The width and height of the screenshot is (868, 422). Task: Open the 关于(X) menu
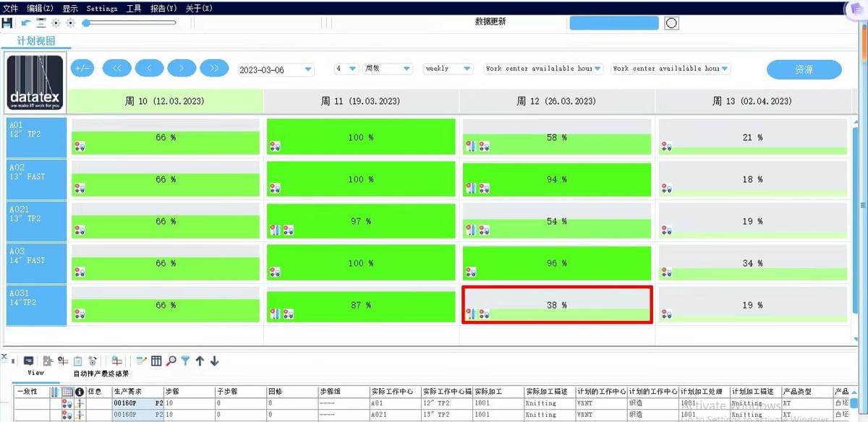(199, 8)
